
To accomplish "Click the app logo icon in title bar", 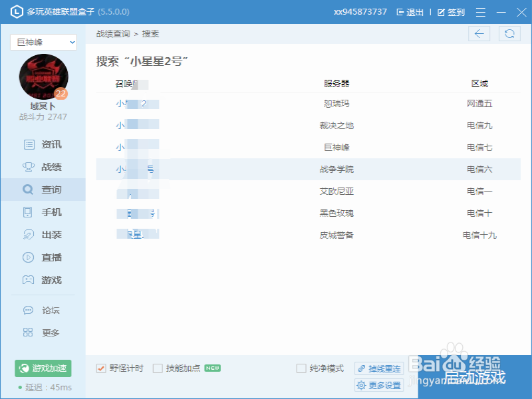I will [17, 12].
